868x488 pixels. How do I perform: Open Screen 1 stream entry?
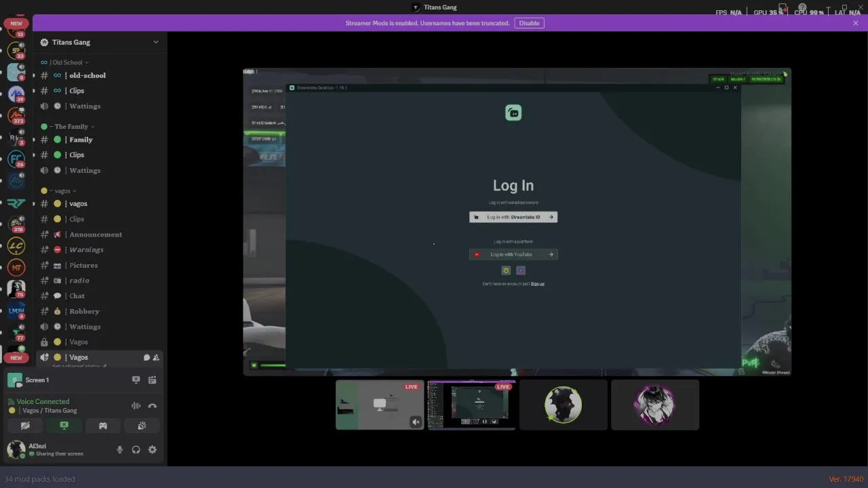[37, 380]
